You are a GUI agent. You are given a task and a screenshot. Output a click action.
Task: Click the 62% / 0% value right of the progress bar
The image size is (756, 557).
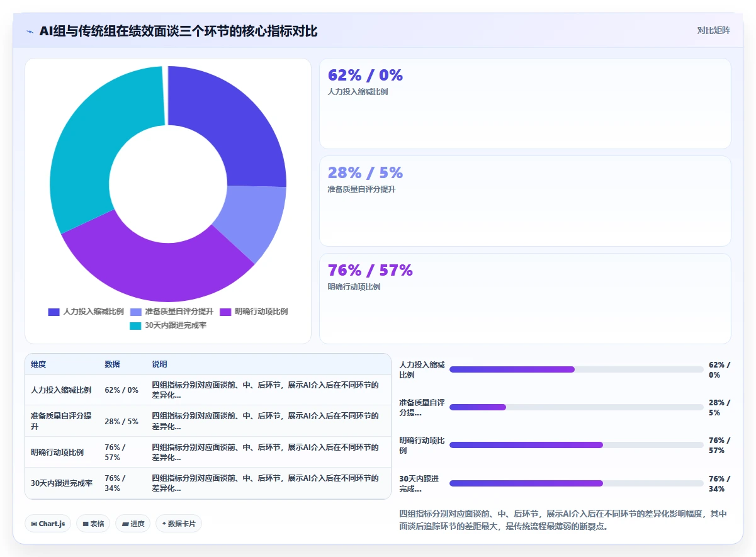click(719, 369)
